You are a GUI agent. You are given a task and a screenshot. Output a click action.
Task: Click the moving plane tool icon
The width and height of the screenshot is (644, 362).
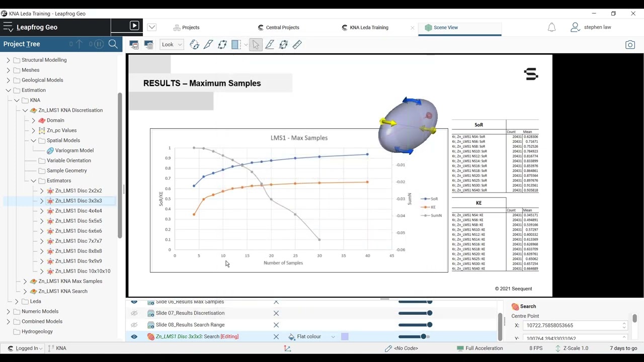(222, 45)
